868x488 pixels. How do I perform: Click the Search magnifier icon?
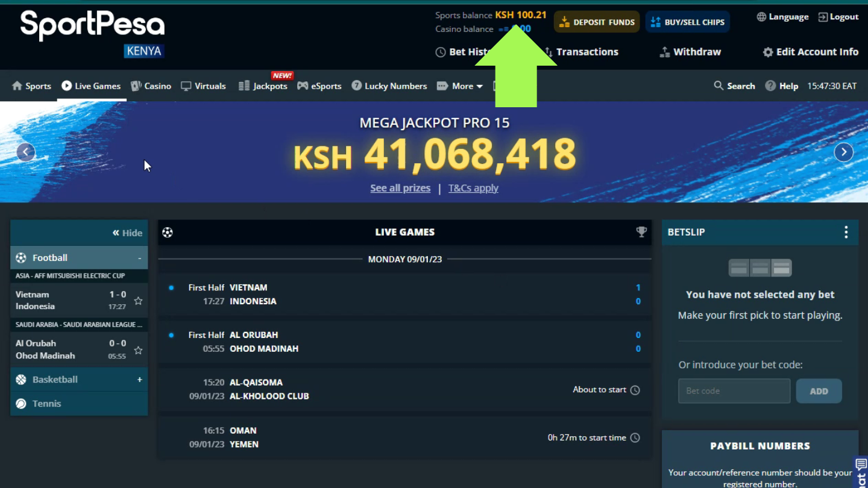[719, 86]
